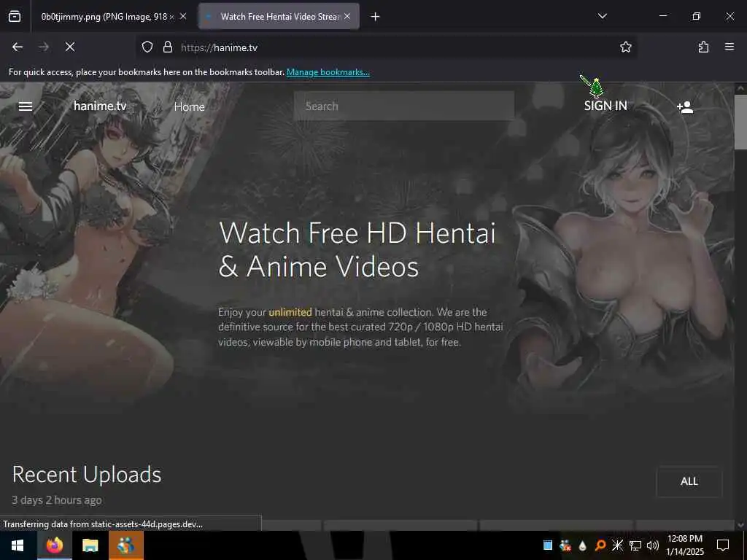
Task: Follow the Manage bookmarks link
Action: (x=328, y=72)
